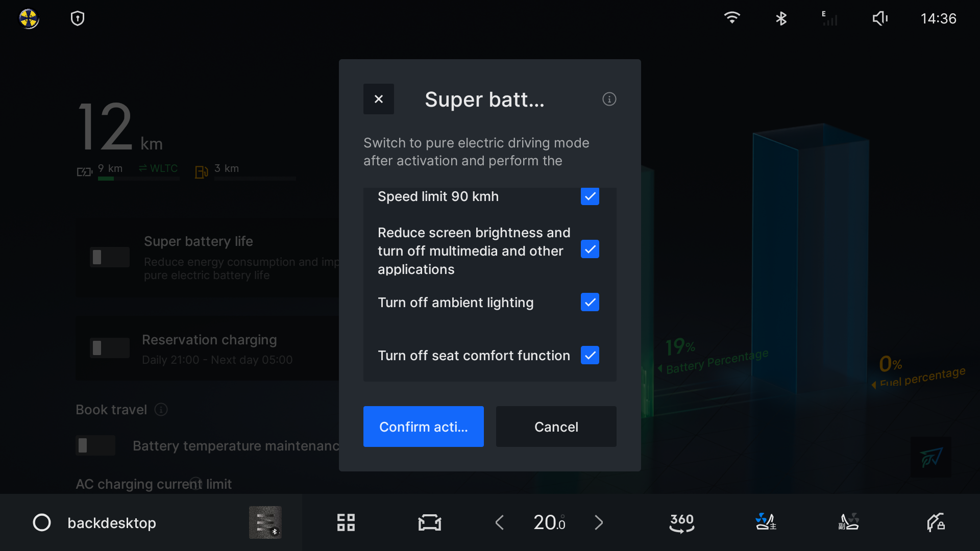Open the info icon in Super battery dialog
This screenshot has height=551, width=980.
pyautogui.click(x=609, y=99)
